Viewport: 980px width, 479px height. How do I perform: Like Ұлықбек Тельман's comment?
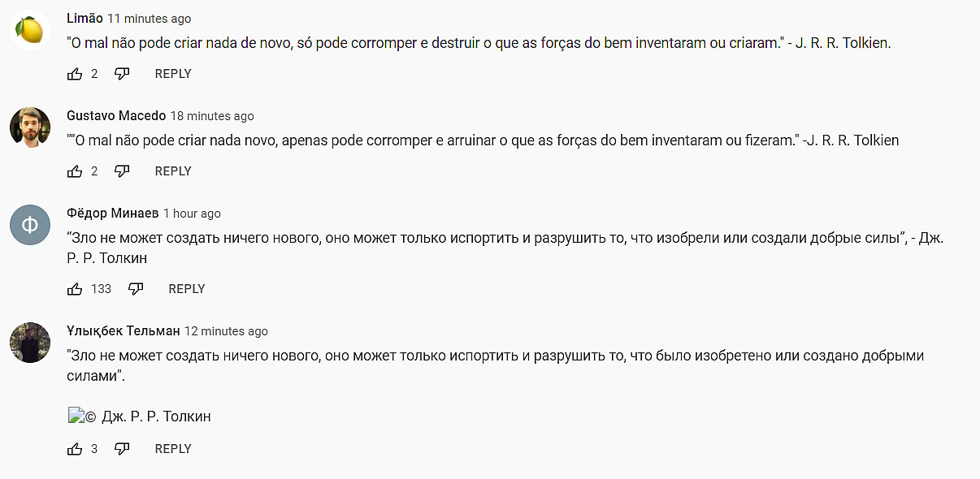click(75, 449)
